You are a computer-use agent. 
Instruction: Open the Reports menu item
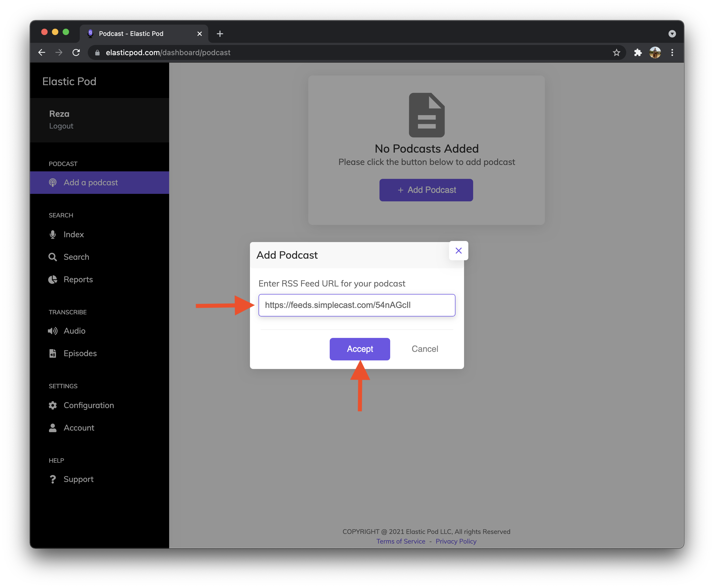[100, 280]
